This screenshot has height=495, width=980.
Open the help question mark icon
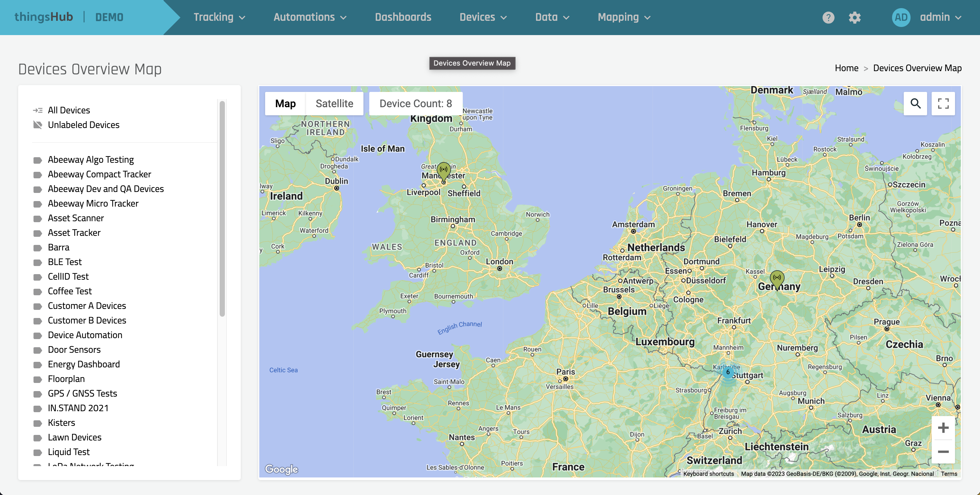[828, 18]
